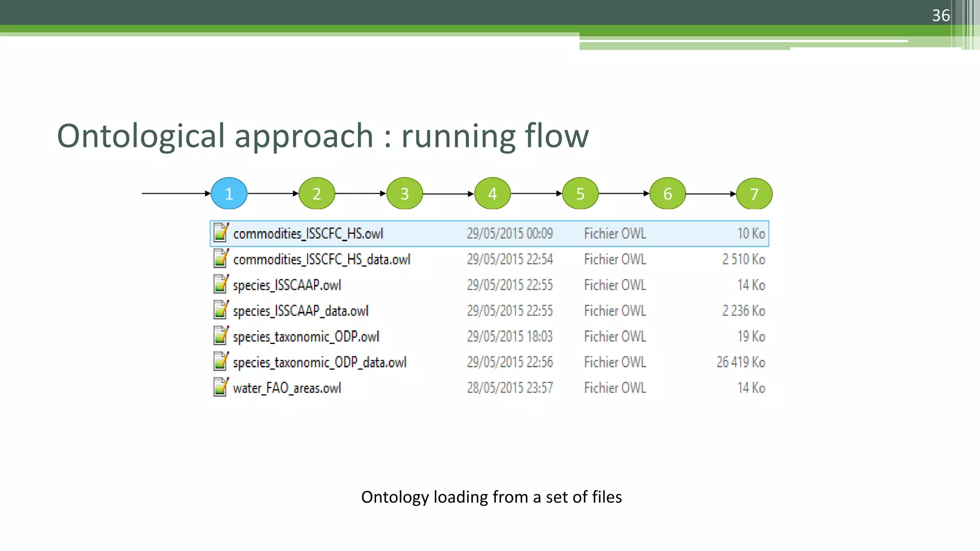
Task: Click the species_ISSCAAP_data.owl file icon
Action: pos(221,310)
